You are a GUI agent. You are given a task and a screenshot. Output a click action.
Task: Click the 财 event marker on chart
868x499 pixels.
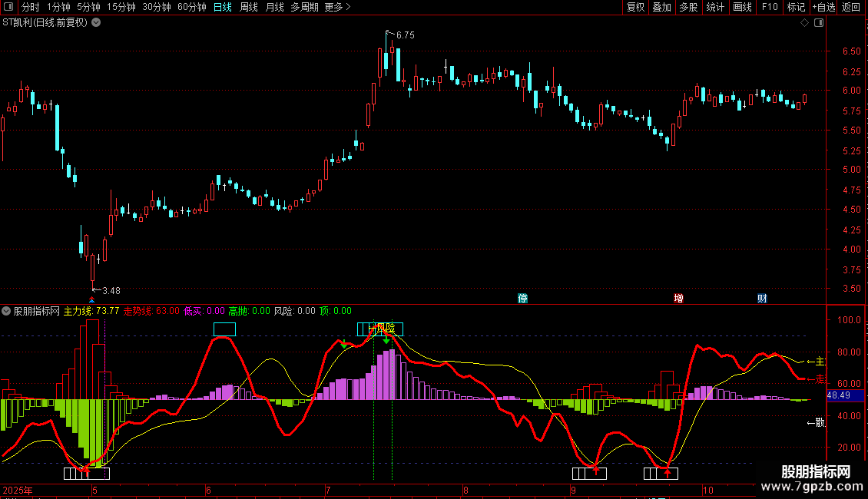click(x=762, y=298)
